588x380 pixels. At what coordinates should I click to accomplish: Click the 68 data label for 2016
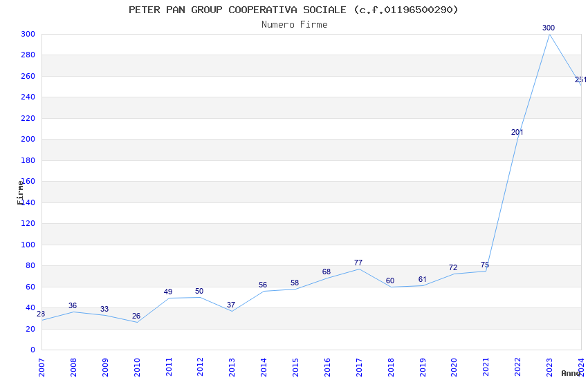click(x=327, y=272)
